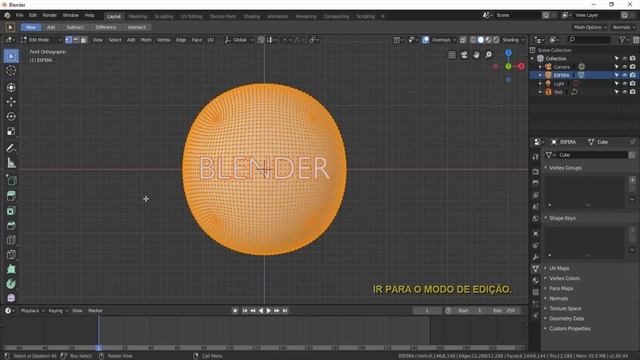This screenshot has width=640, height=360.
Task: Open the Render menu
Action: [50, 15]
